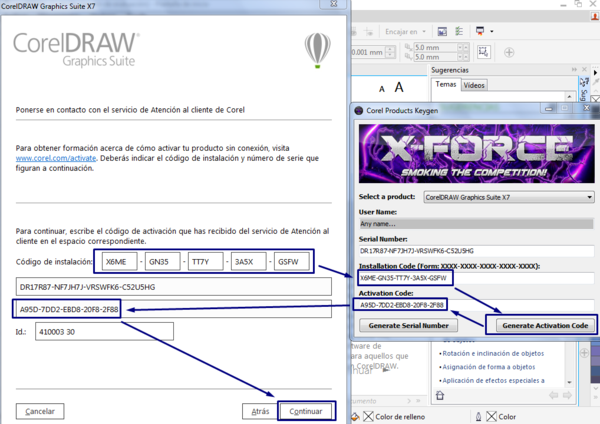Screen dimensions: 600x424
Task: Click the quick customize plus icon in property bar
Action: 509,52
